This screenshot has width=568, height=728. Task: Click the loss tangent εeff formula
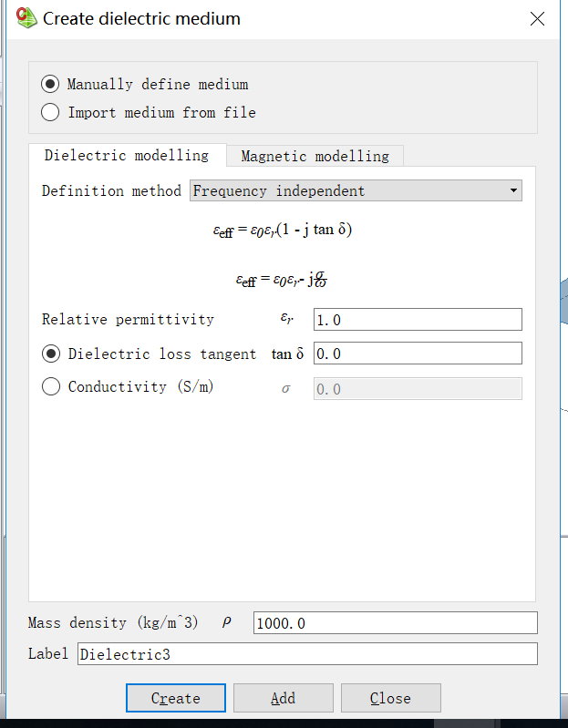pos(283,231)
